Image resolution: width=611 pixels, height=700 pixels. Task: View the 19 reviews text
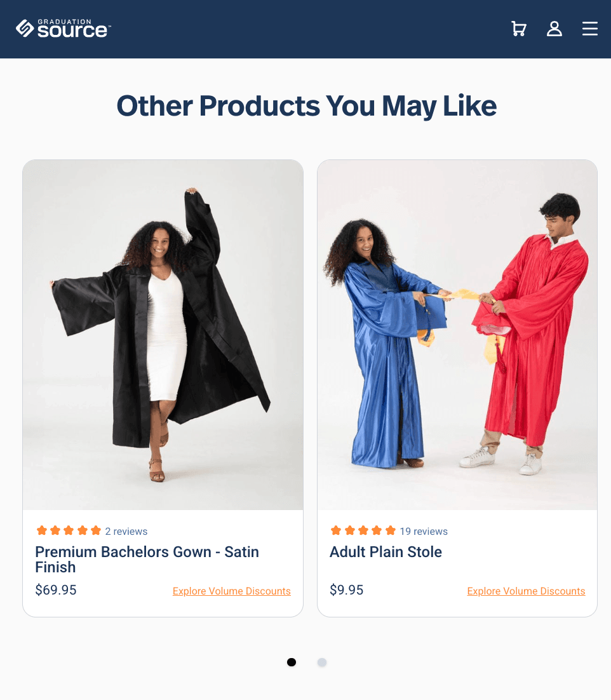424,531
